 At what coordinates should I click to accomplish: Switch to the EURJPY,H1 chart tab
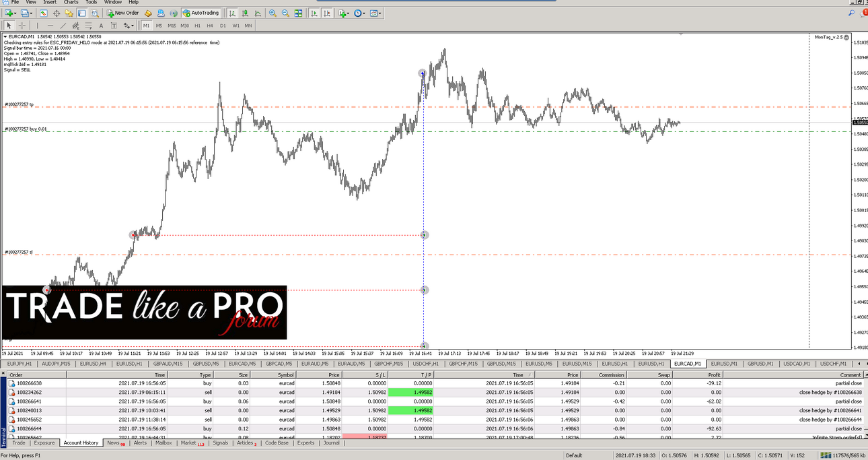pyautogui.click(x=20, y=364)
